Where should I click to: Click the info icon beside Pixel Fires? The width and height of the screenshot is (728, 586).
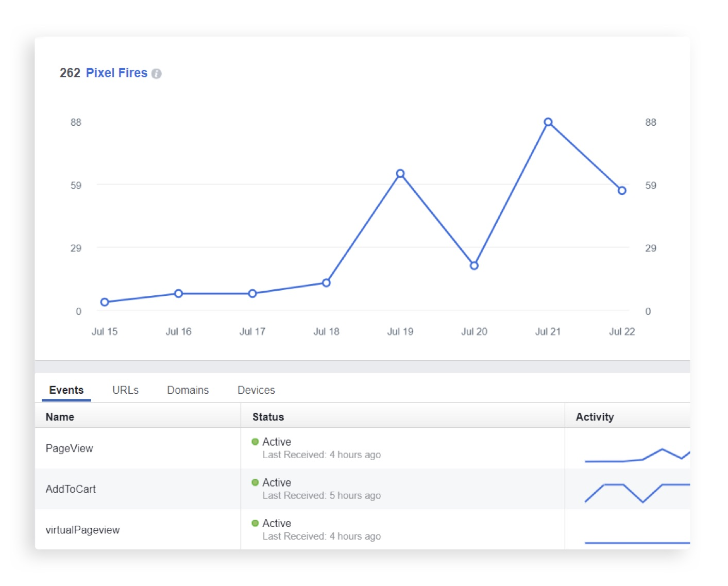tap(157, 74)
